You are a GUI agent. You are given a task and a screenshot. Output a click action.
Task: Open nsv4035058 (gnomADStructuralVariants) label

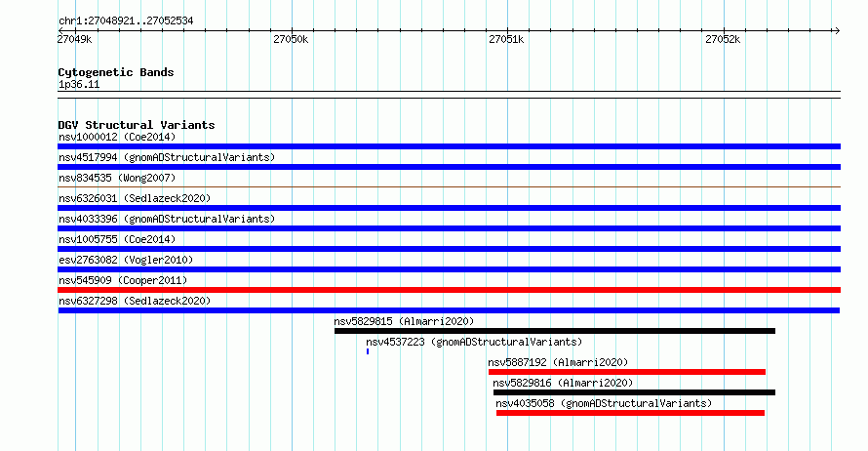[604, 403]
